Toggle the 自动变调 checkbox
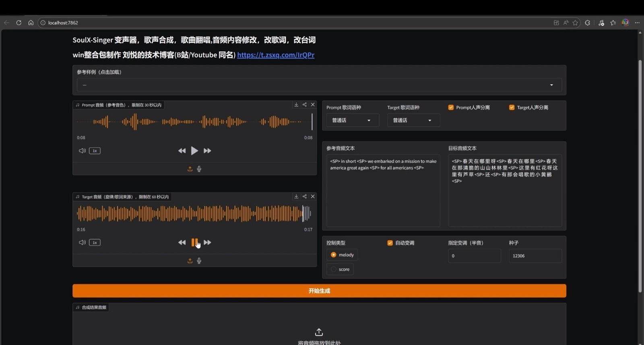Viewport: 644px width, 345px height. 390,243
